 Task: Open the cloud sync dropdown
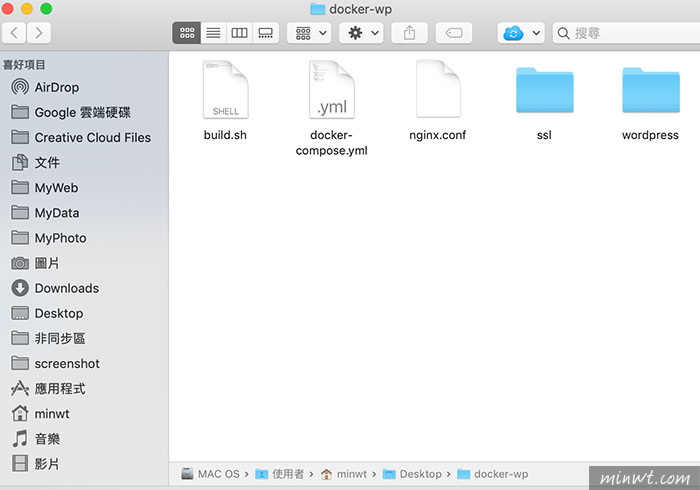521,33
